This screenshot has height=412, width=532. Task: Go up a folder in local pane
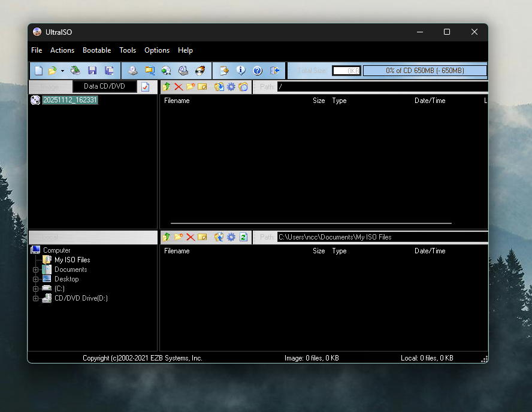point(167,237)
